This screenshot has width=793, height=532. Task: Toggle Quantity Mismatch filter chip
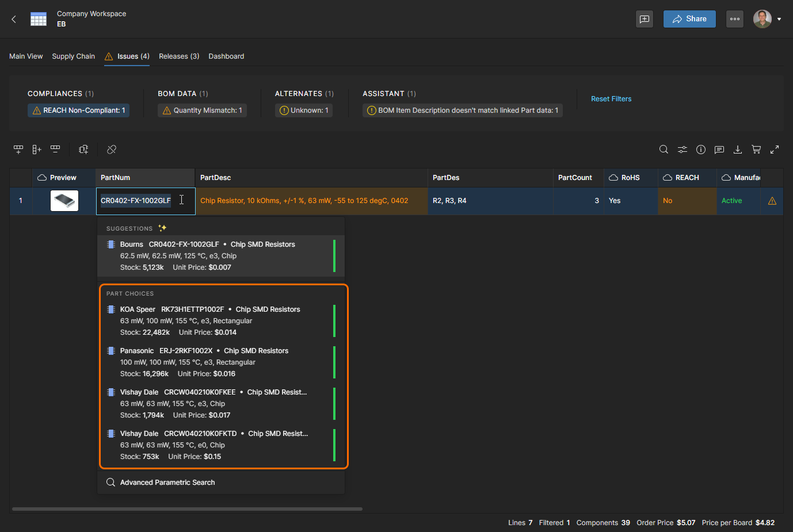(202, 110)
